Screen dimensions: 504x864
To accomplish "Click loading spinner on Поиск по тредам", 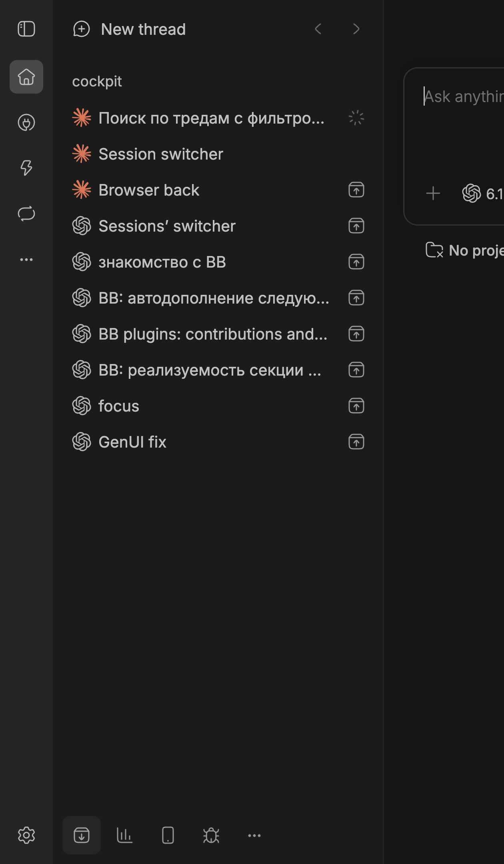I will tap(356, 118).
